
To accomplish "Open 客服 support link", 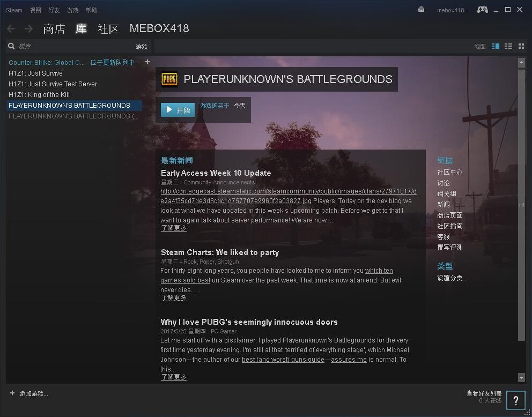I will tap(444, 236).
